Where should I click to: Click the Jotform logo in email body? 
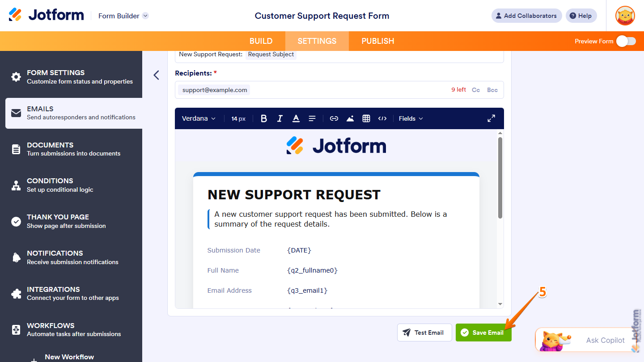(x=336, y=146)
